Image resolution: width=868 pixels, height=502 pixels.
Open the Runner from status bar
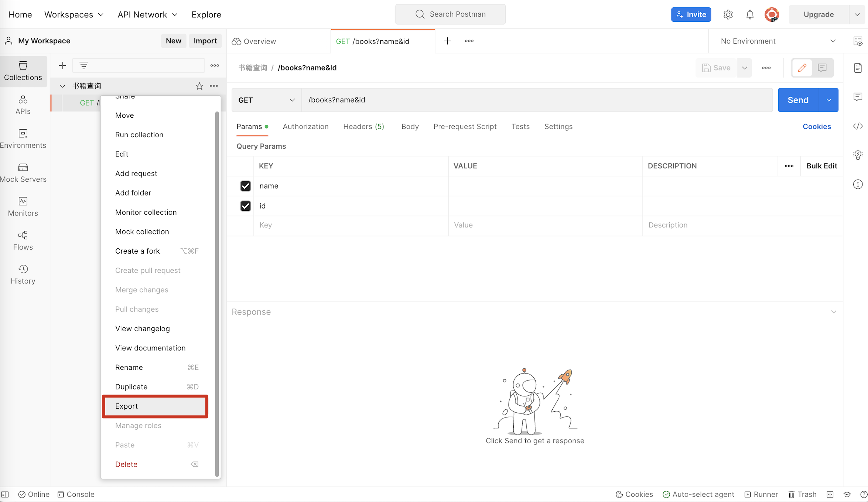(x=761, y=494)
